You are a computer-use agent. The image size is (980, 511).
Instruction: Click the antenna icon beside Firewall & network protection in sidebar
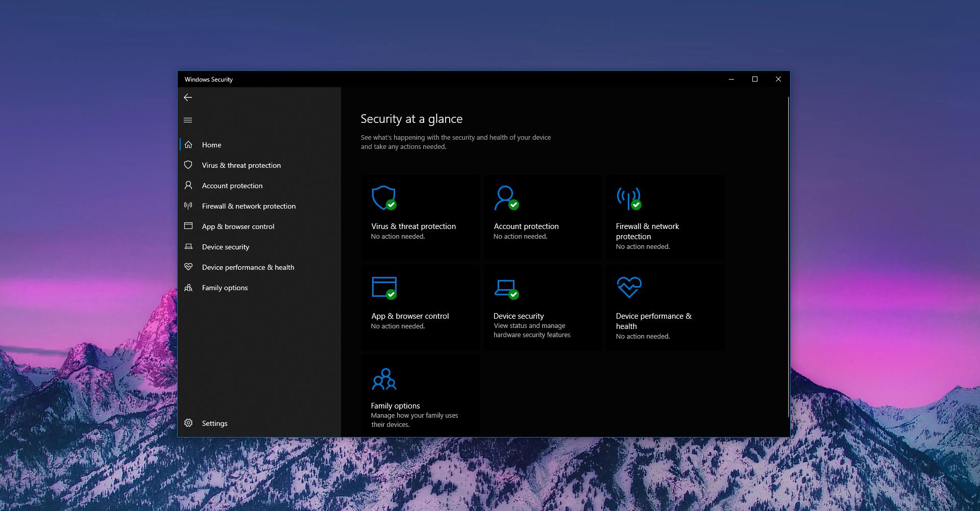188,206
